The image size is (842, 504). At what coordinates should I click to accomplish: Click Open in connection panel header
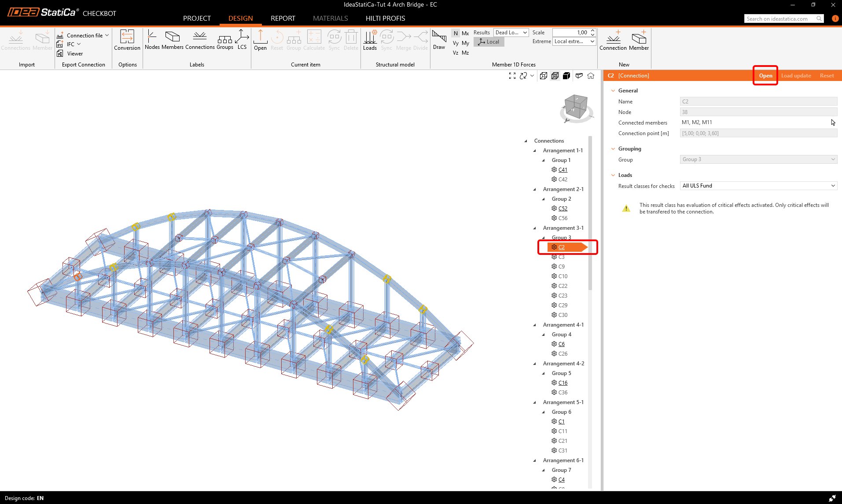tap(765, 76)
